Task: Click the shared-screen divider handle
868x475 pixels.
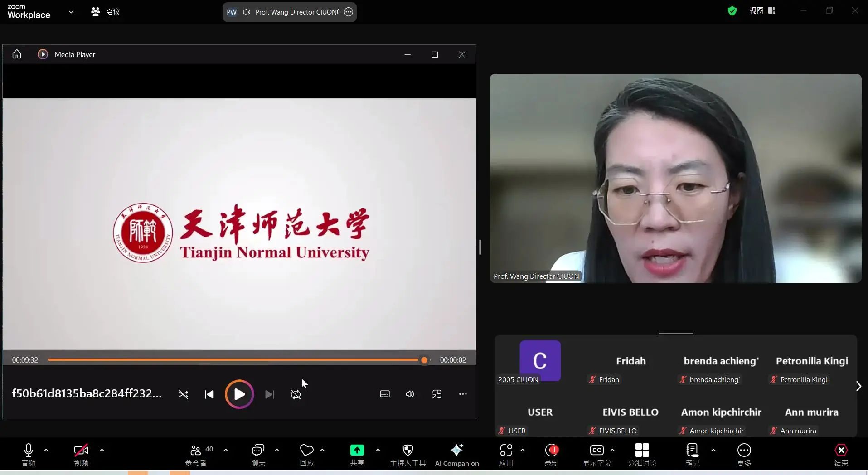Action: tap(480, 247)
